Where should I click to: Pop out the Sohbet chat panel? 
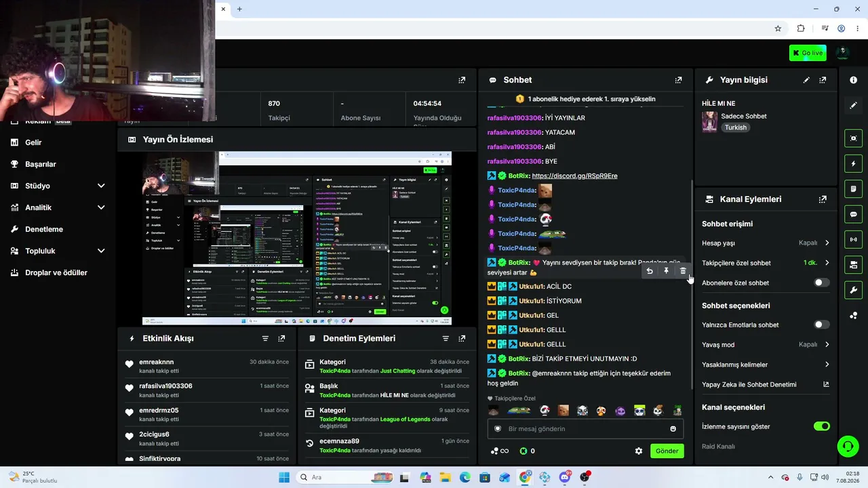[678, 80]
